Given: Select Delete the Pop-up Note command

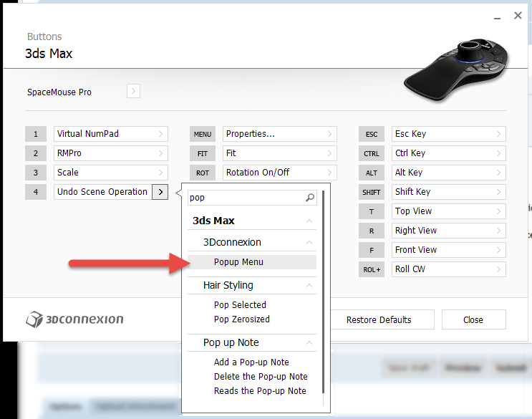Looking at the screenshot, I should click(x=252, y=377).
